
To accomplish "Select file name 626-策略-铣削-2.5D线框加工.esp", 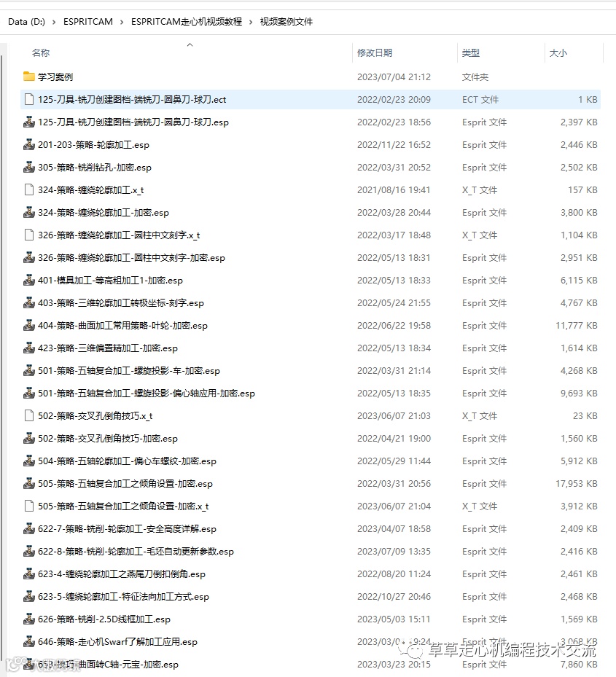I will click(104, 619).
